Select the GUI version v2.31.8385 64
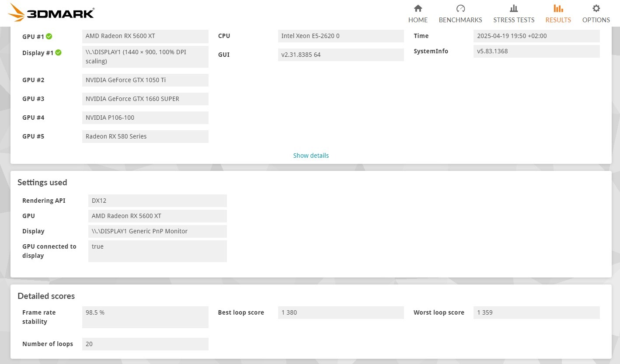 pyautogui.click(x=341, y=55)
